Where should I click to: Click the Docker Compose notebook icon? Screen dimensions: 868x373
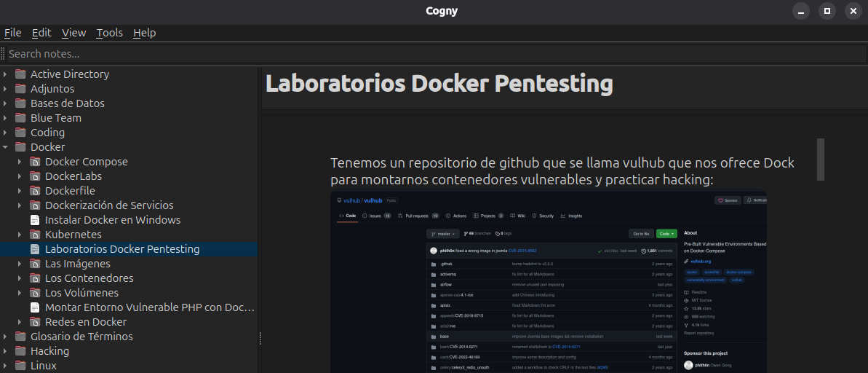(34, 162)
